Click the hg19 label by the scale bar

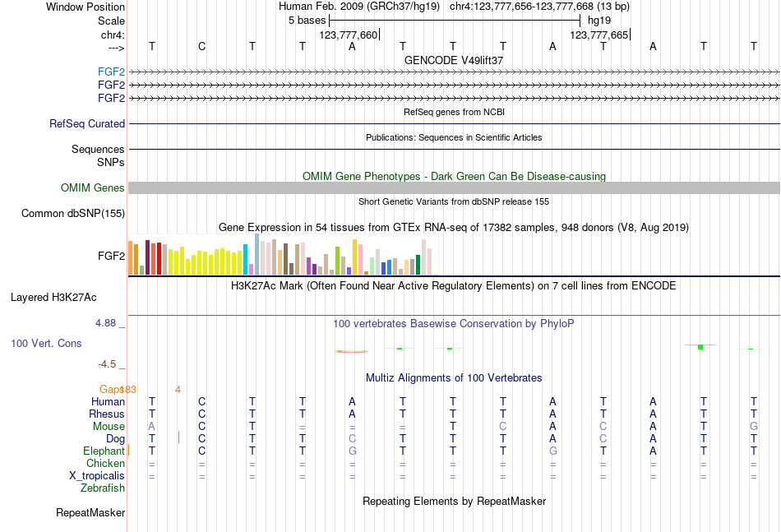pos(599,21)
